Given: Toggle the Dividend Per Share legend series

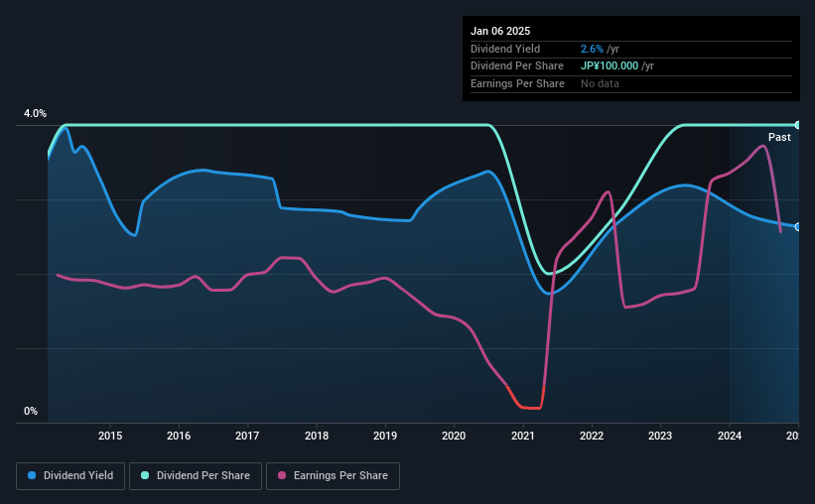Looking at the screenshot, I should pyautogui.click(x=196, y=476).
